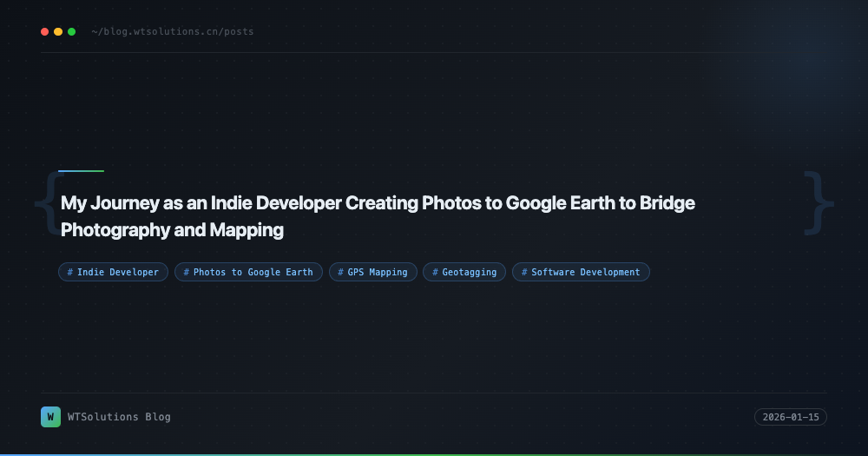The width and height of the screenshot is (868, 456).
Task: Select the Indie Developer tag
Action: (x=113, y=272)
